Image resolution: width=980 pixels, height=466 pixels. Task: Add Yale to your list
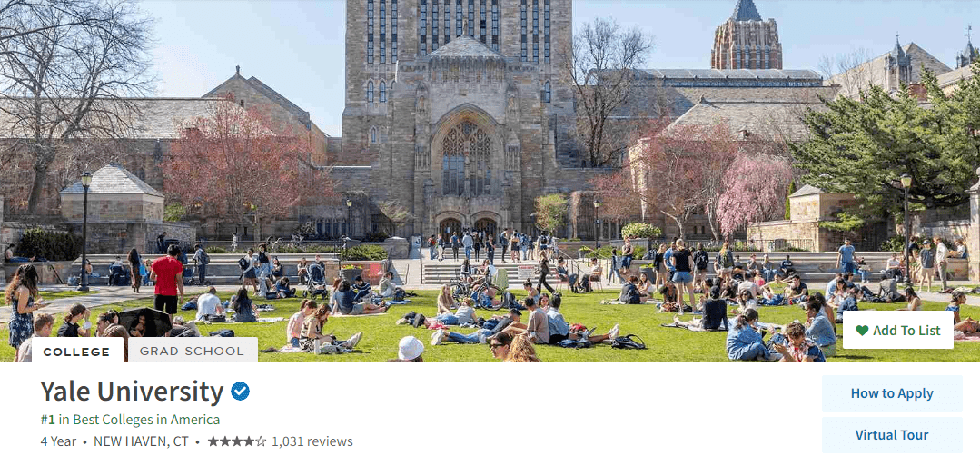coord(898,331)
